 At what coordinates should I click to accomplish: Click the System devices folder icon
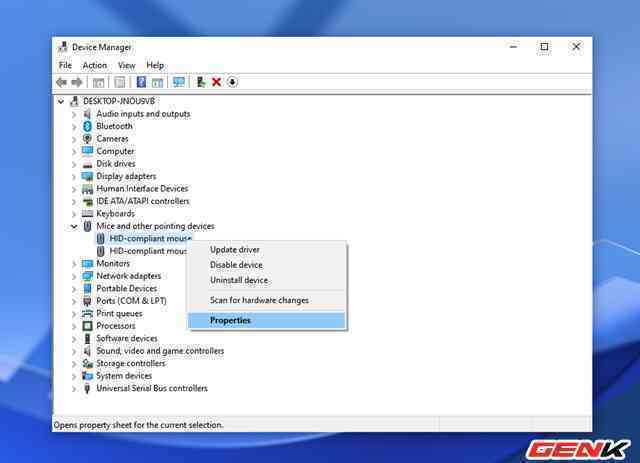[87, 376]
